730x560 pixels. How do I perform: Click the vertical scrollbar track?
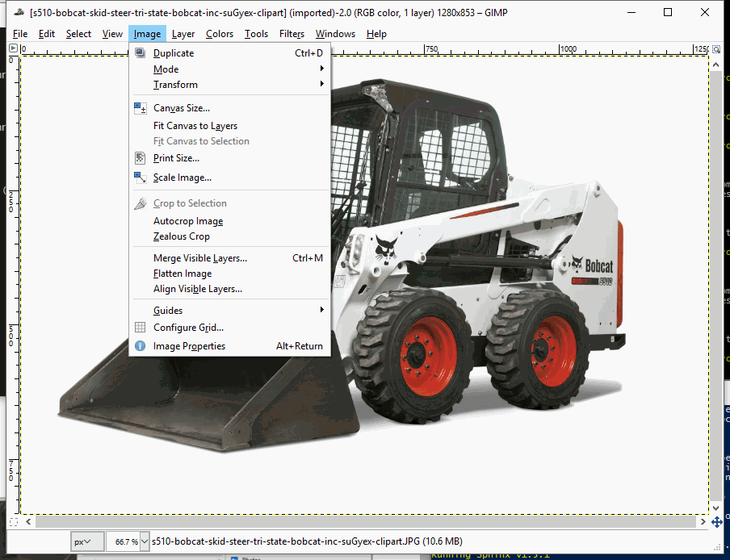point(716,286)
